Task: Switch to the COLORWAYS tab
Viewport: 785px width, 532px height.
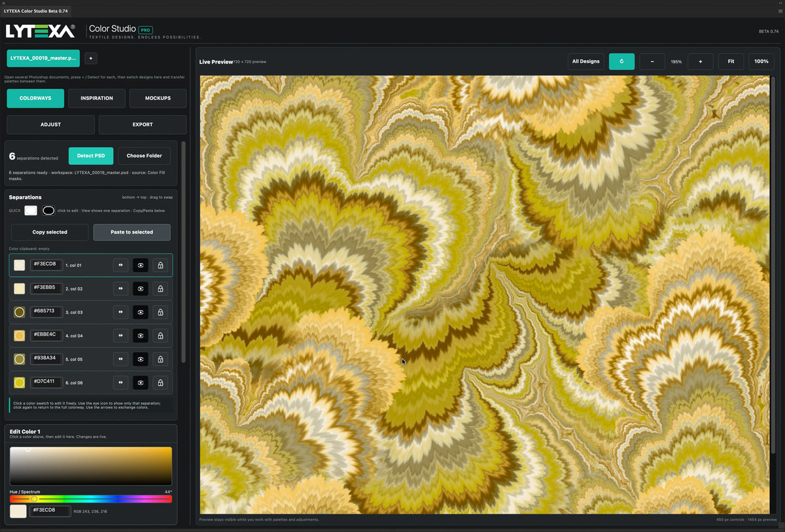Action: (35, 98)
